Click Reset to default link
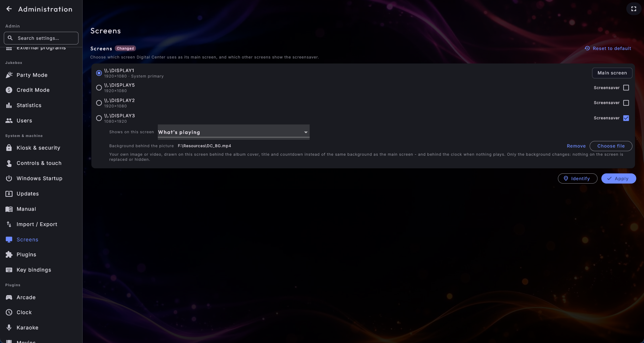Screen dimensions: 644x343 click(608, 48)
